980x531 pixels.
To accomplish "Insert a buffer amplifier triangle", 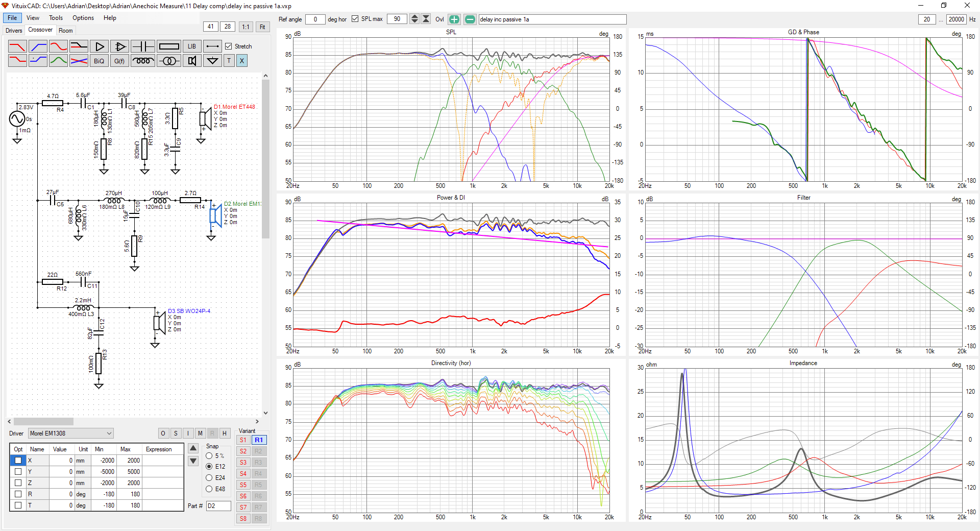I will [99, 46].
